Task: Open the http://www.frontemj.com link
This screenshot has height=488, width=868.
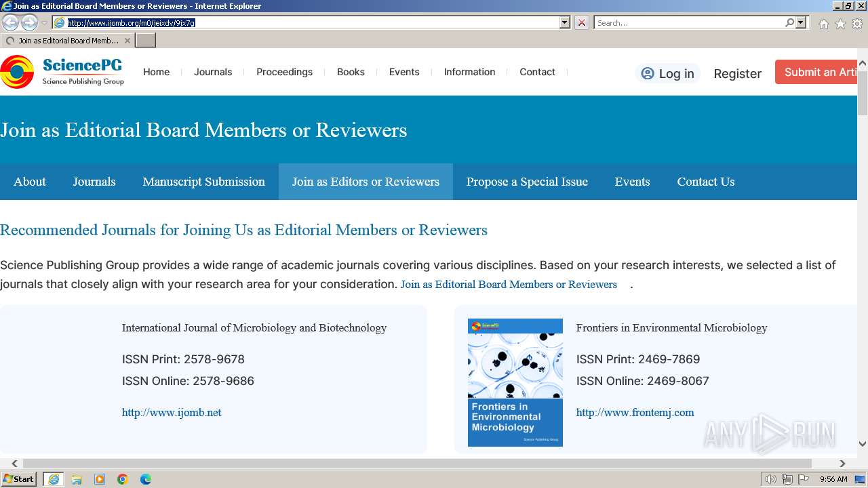Action: coord(635,412)
